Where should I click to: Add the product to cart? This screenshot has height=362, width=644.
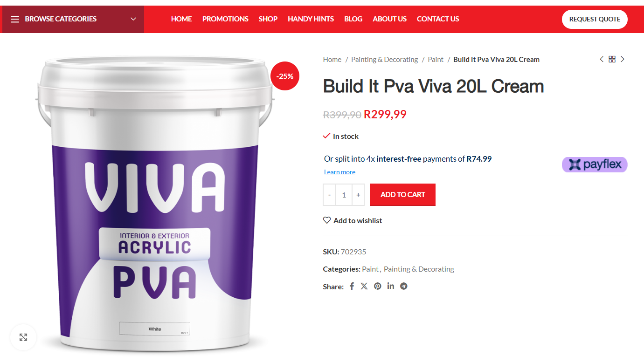coord(403,195)
